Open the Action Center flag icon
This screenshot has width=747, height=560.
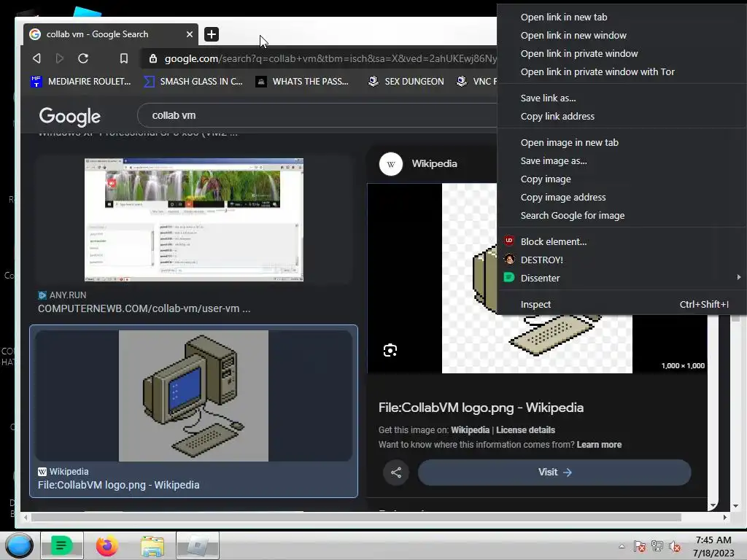click(x=639, y=546)
